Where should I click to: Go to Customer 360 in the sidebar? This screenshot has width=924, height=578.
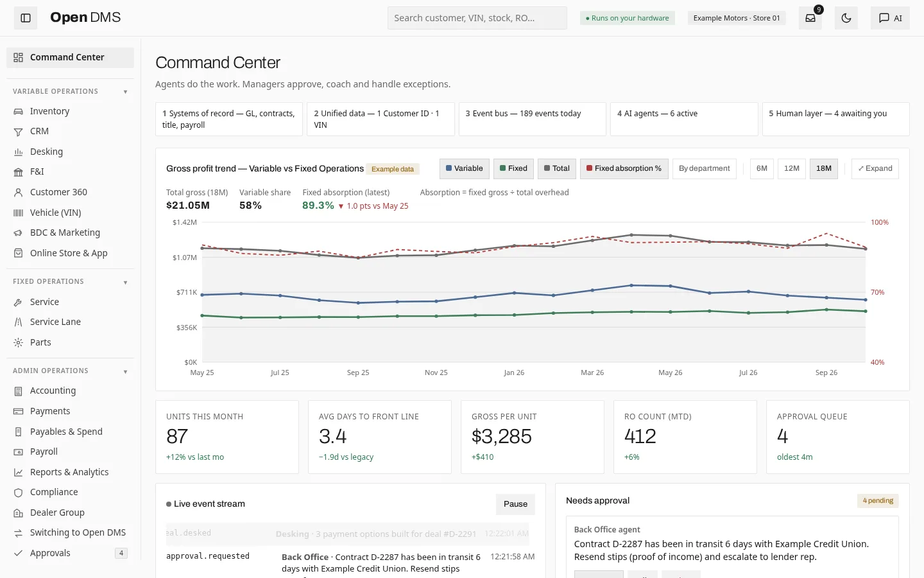click(x=70, y=192)
